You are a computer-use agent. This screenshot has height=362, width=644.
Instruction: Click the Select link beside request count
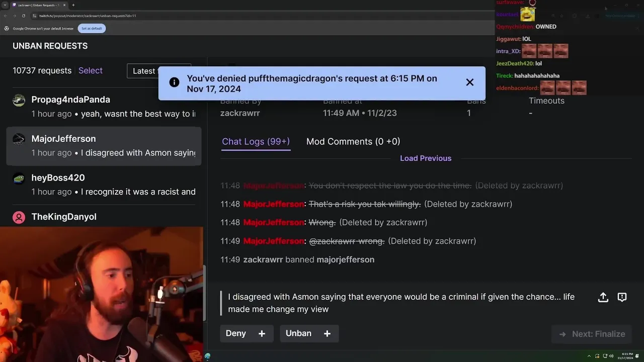(x=91, y=71)
